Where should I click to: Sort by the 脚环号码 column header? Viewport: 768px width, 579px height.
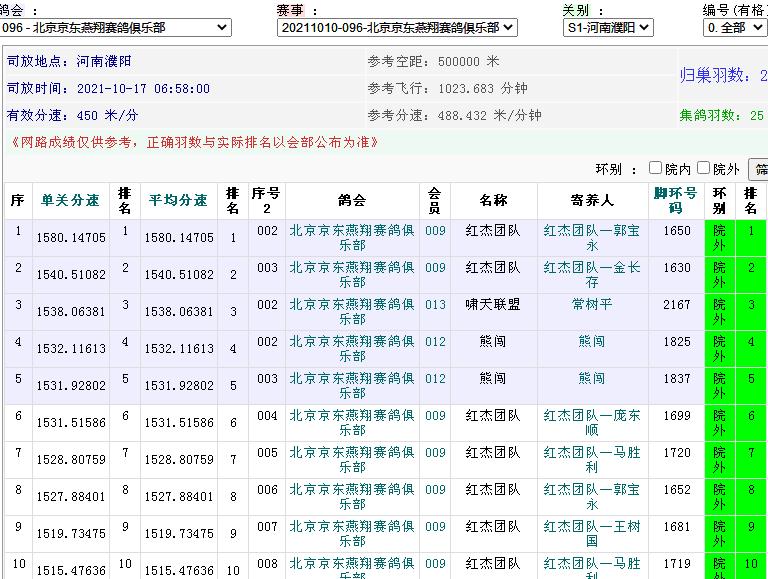point(676,200)
